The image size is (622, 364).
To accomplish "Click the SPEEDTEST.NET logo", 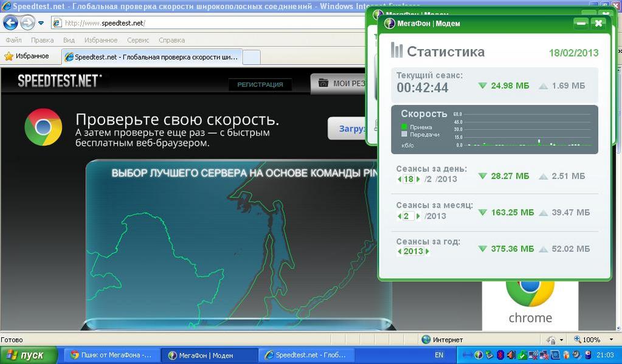I will (60, 80).
